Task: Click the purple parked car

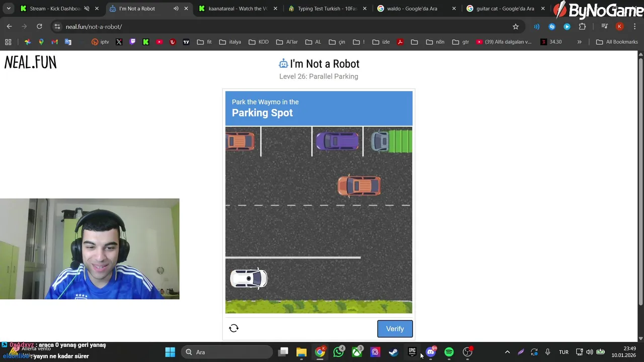Action: tap(337, 141)
